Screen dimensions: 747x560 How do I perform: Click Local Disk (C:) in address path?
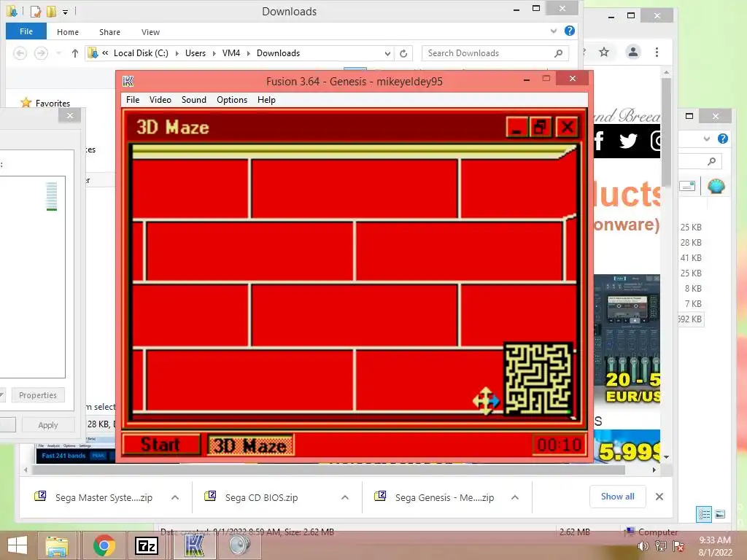tap(141, 52)
